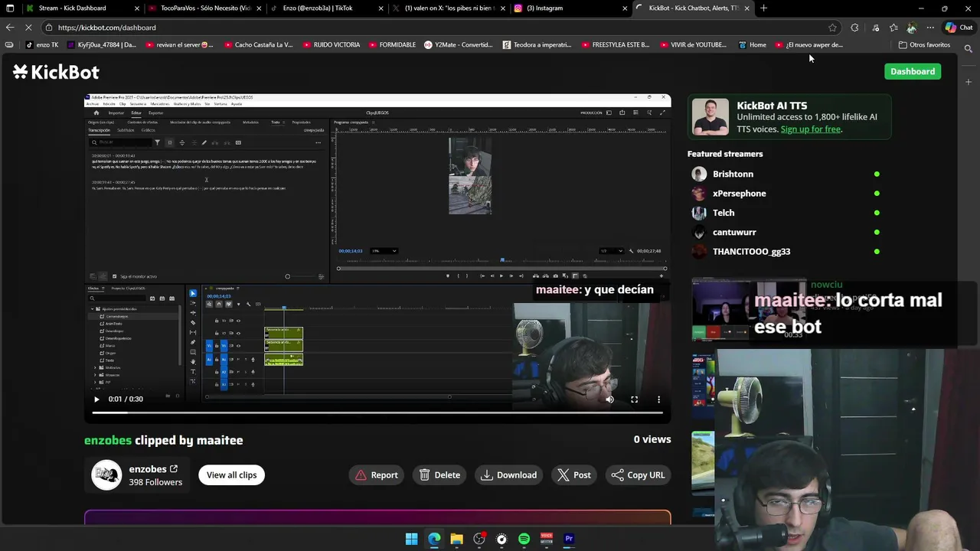Open featured streamer xPersephone
Viewport: 980px width, 551px height.
point(739,194)
